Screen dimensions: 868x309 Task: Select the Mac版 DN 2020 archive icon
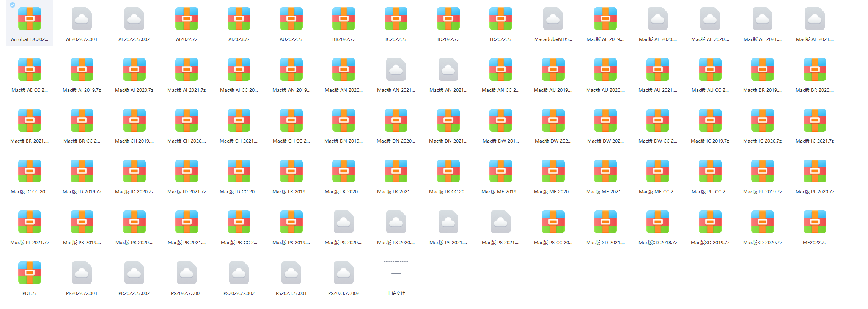(x=396, y=120)
